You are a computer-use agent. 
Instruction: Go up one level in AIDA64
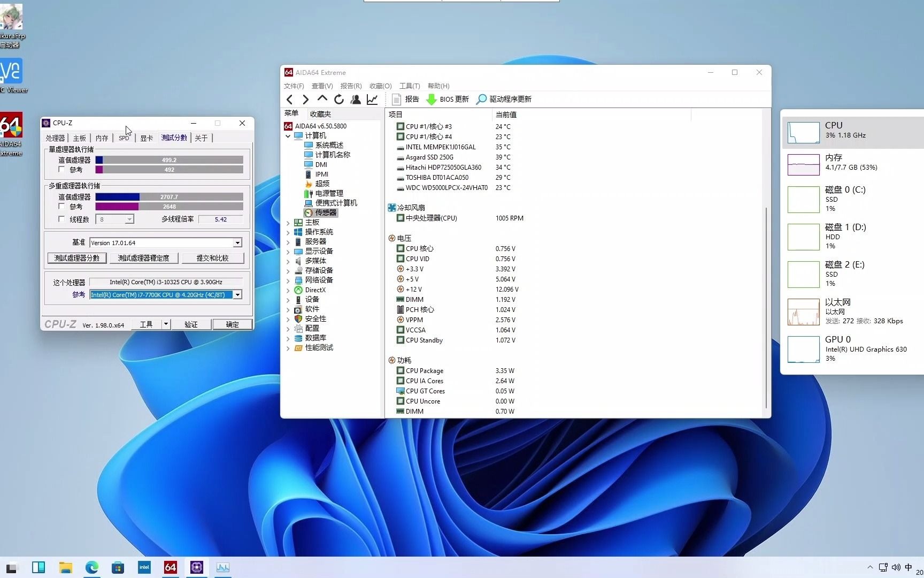tap(322, 99)
